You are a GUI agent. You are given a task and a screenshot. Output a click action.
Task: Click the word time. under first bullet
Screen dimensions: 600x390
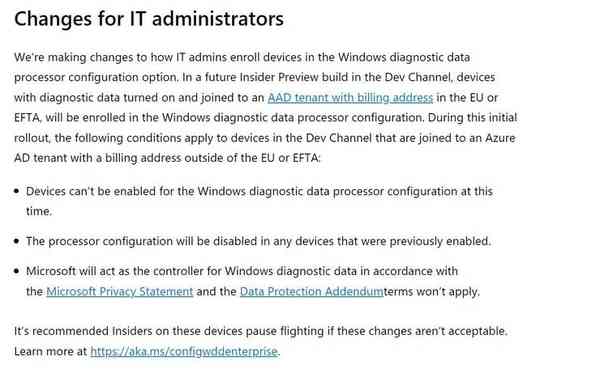[39, 211]
